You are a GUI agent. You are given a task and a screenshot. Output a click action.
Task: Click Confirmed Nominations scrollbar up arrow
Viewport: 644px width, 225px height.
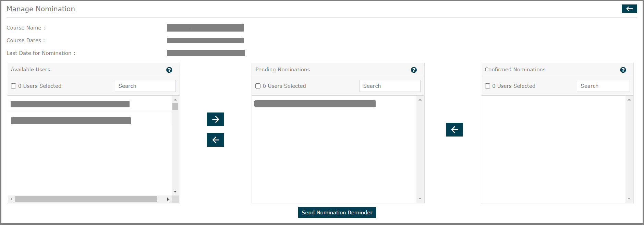(x=629, y=99)
